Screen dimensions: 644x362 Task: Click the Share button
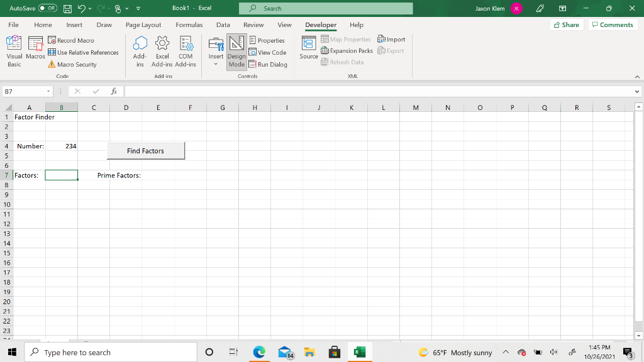[x=567, y=25]
